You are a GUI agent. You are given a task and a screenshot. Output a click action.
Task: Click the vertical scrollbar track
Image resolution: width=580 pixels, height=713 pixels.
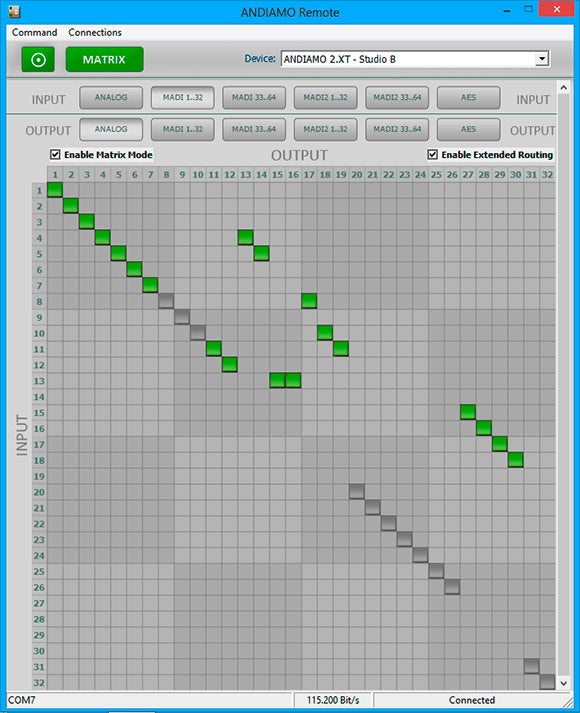(564, 385)
